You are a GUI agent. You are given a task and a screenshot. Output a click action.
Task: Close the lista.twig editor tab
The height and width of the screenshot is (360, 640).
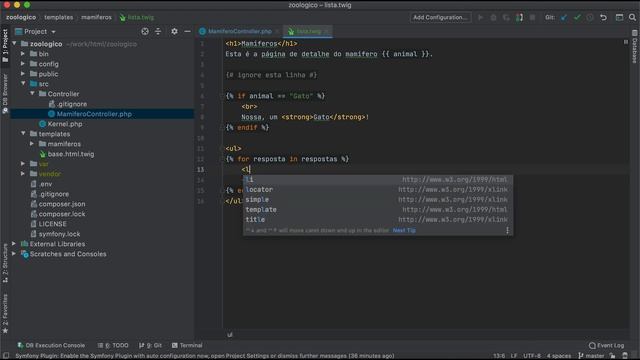point(327,31)
